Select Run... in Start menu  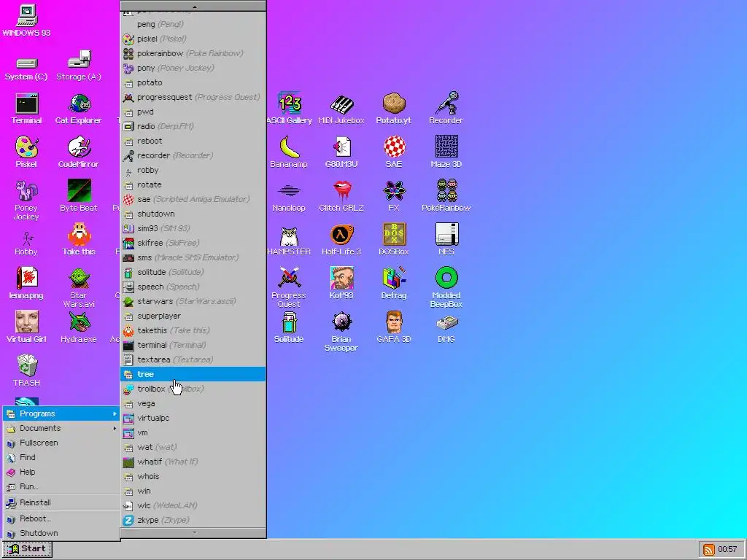(x=61, y=486)
